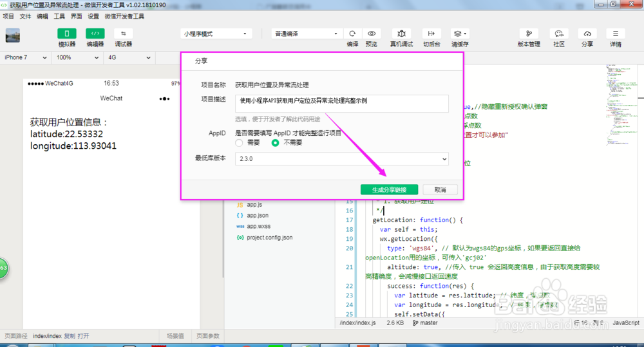Image resolution: width=644 pixels, height=347 pixels.
Task: Click the /index/index.js path in status bar
Action: (x=357, y=323)
